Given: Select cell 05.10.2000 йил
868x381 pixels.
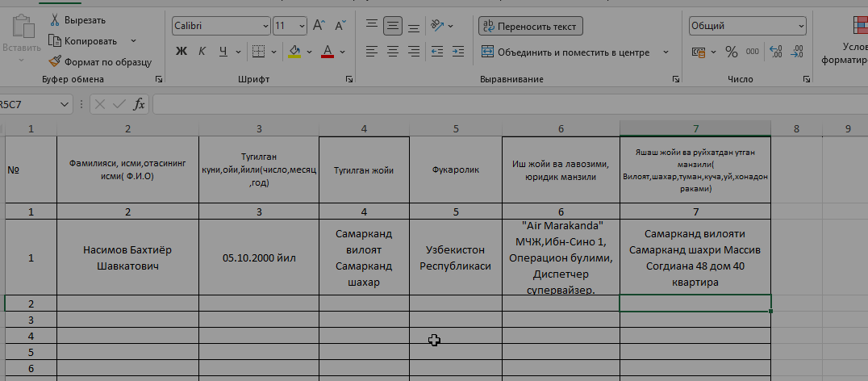Looking at the screenshot, I should tap(259, 257).
